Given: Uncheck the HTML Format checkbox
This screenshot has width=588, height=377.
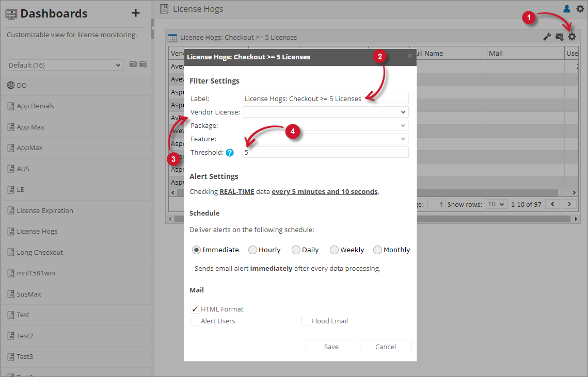Looking at the screenshot, I should (195, 309).
